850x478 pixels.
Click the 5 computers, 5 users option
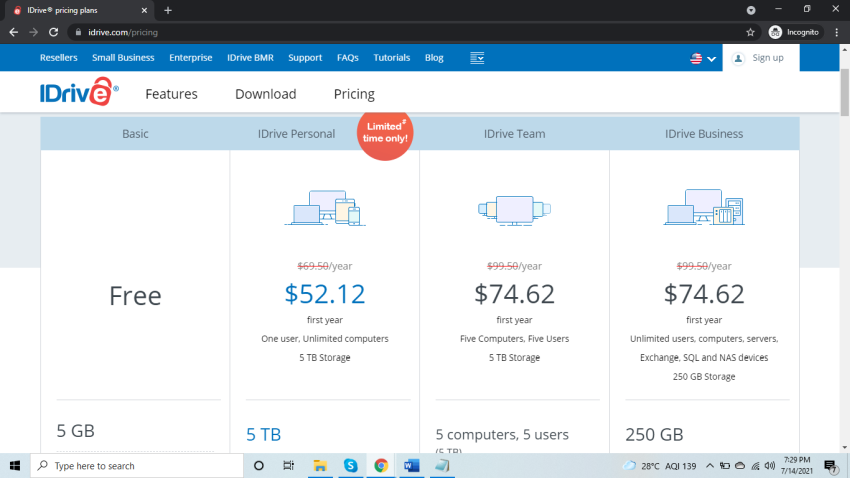tap(502, 434)
